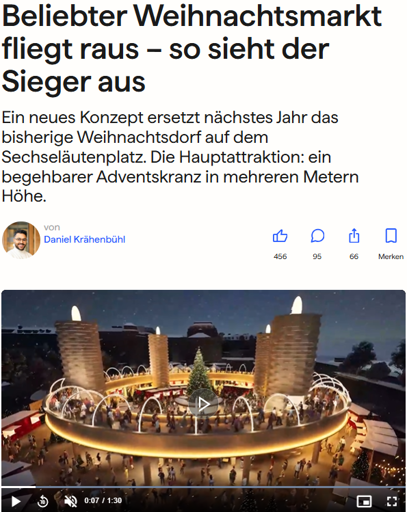This screenshot has height=512, width=407.
Task: Click the Merken label text
Action: point(391,256)
